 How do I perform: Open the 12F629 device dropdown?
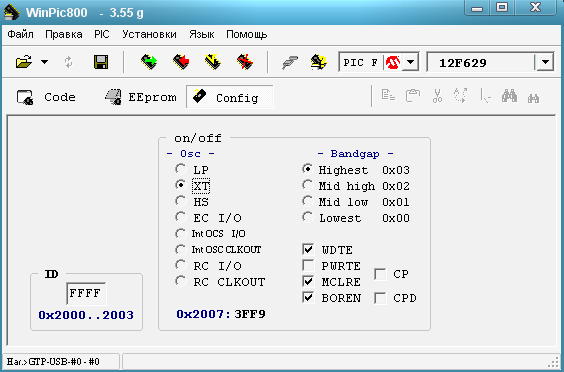coord(545,62)
